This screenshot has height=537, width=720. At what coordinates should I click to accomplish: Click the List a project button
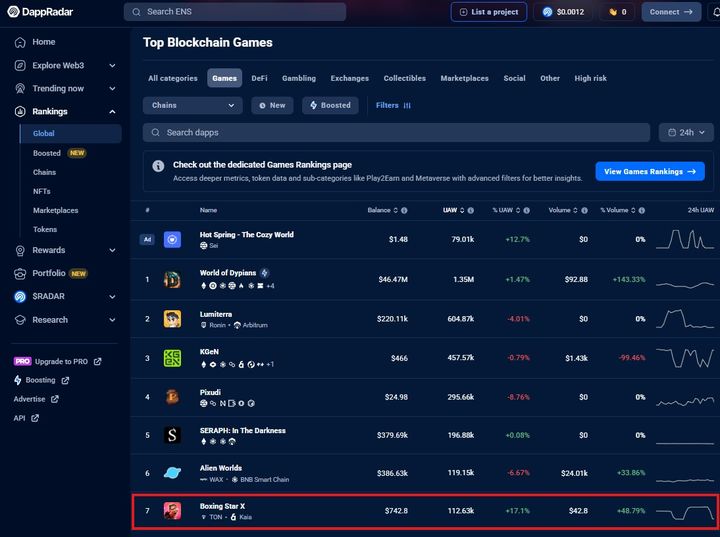click(x=489, y=12)
